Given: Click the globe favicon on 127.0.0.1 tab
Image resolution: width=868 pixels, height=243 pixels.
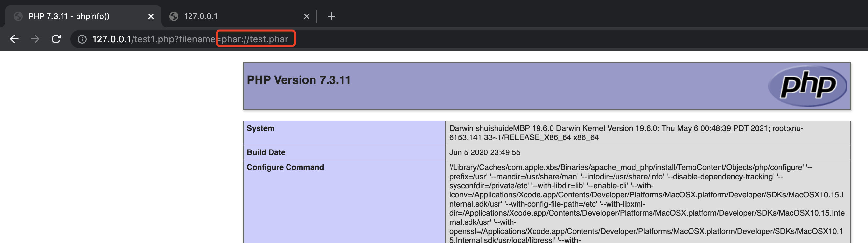Looking at the screenshot, I should click(174, 16).
